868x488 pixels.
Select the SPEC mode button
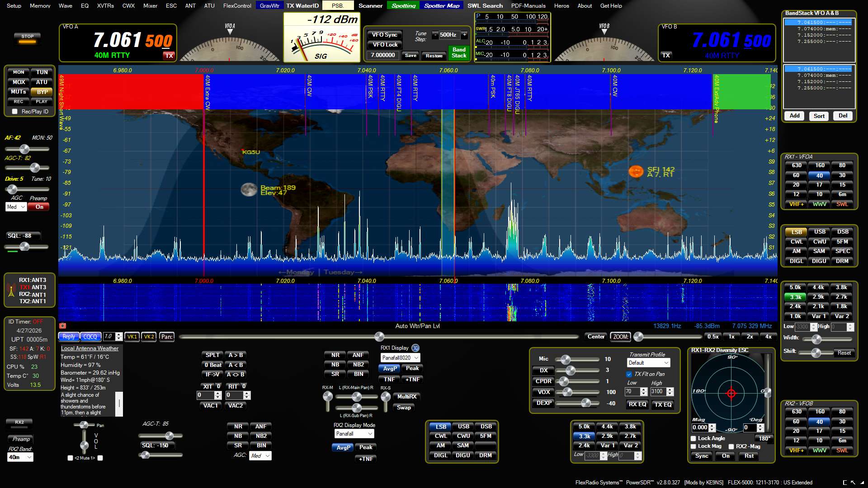[x=843, y=251]
